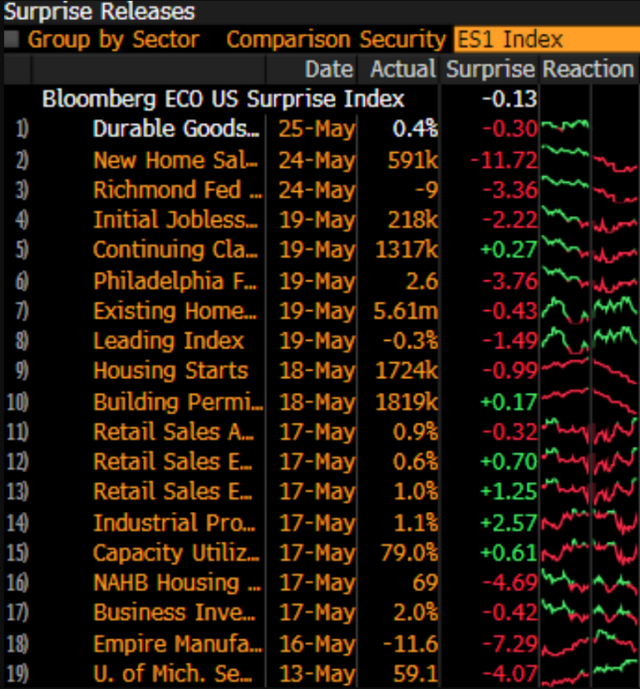Click row number 19) shortcut

(x=18, y=674)
